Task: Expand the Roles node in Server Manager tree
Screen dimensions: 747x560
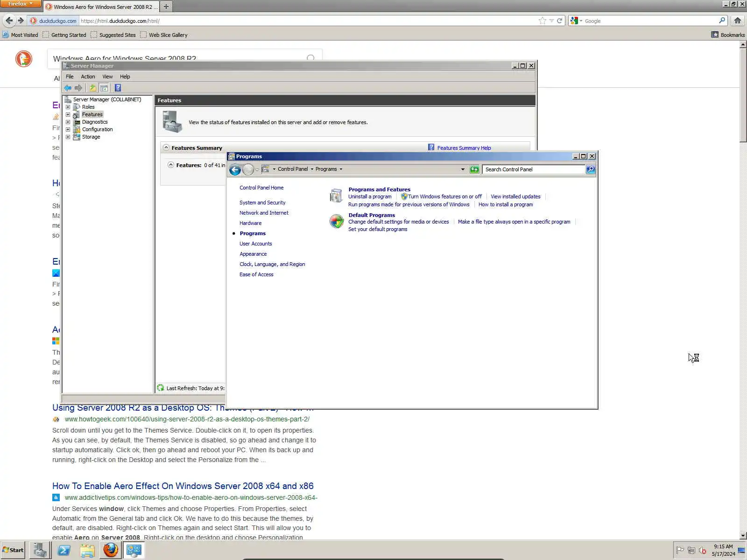Action: click(x=68, y=107)
